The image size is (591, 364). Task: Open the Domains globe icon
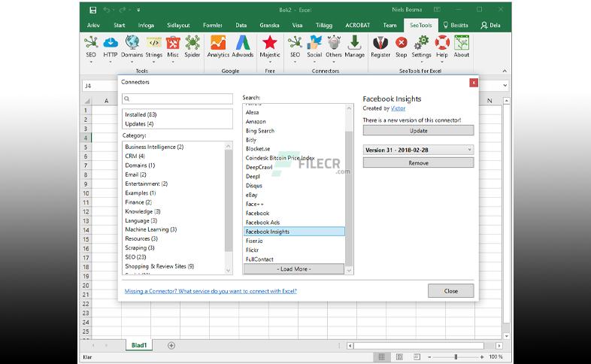point(132,43)
